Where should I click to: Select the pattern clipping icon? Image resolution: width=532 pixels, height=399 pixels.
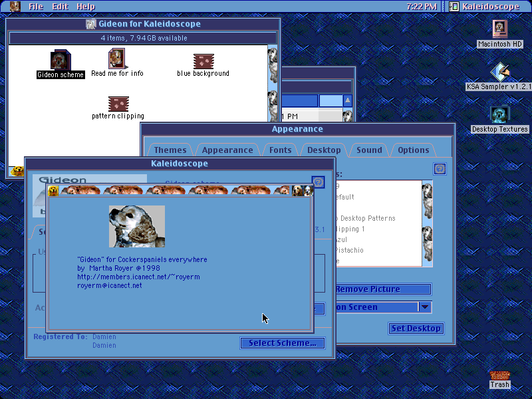pyautogui.click(x=118, y=104)
